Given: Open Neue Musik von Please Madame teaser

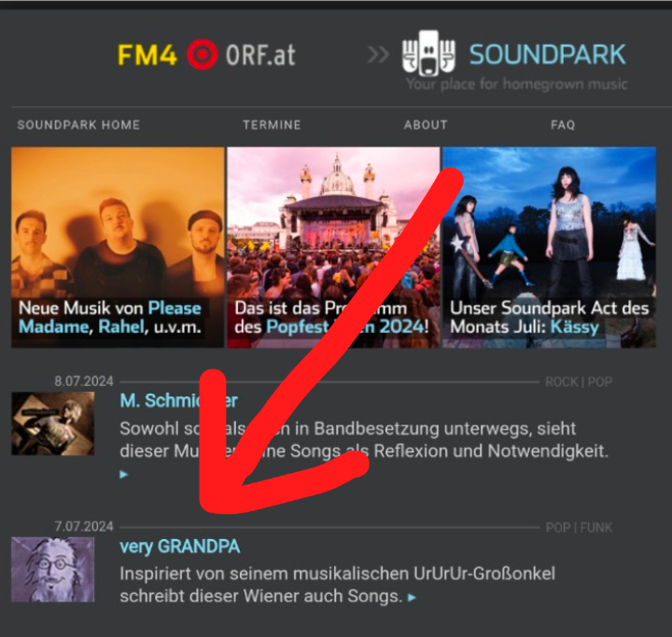Looking at the screenshot, I should [118, 247].
